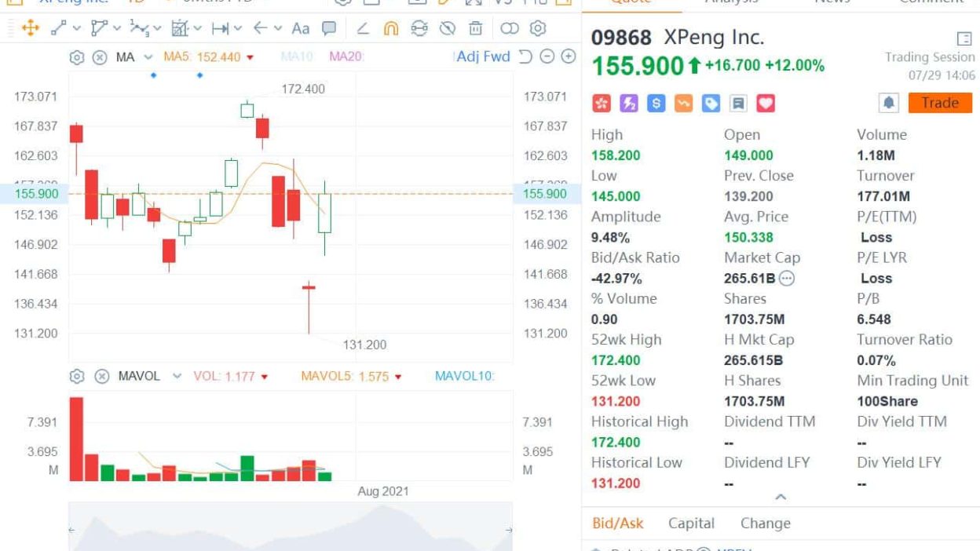Open the line tool variants dropdown

(x=77, y=29)
